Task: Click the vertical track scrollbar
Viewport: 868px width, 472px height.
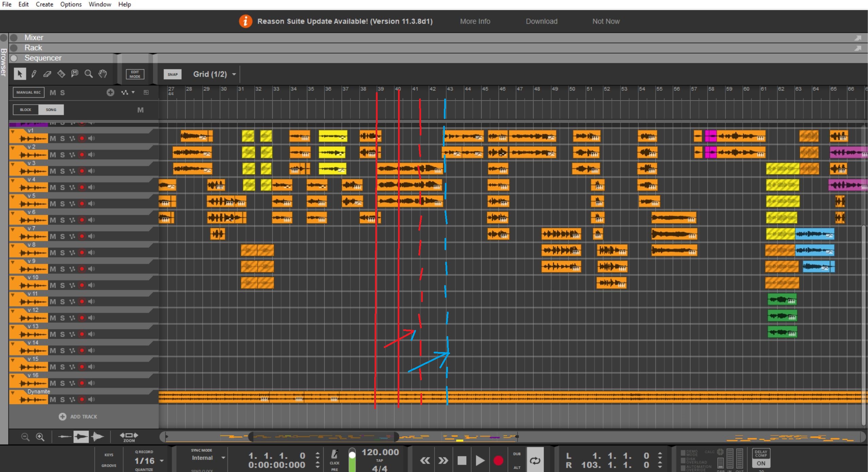Action: tap(864, 325)
